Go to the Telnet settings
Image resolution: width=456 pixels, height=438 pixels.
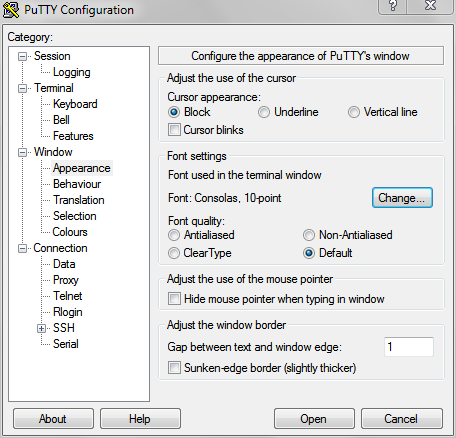[68, 296]
